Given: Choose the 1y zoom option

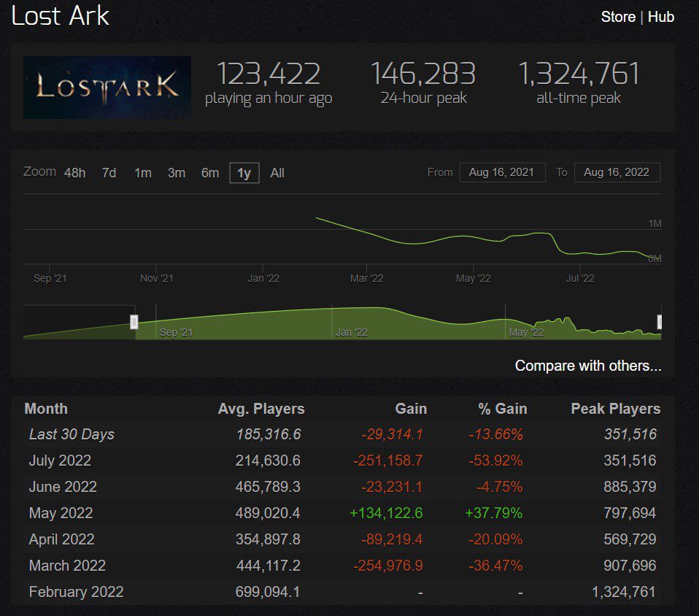Looking at the screenshot, I should pos(244,173).
